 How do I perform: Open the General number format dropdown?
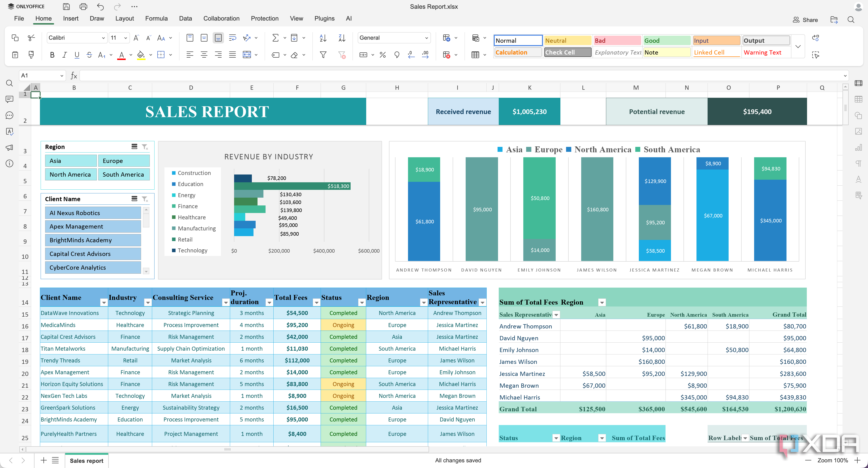[426, 38]
